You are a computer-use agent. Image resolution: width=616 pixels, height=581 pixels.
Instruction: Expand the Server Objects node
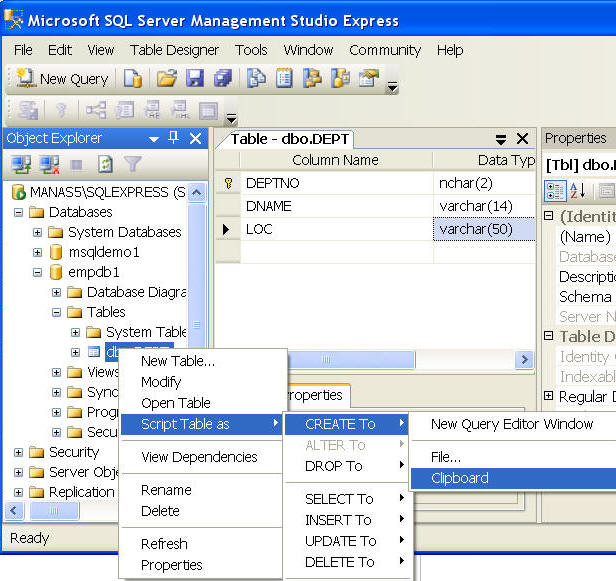(18, 472)
